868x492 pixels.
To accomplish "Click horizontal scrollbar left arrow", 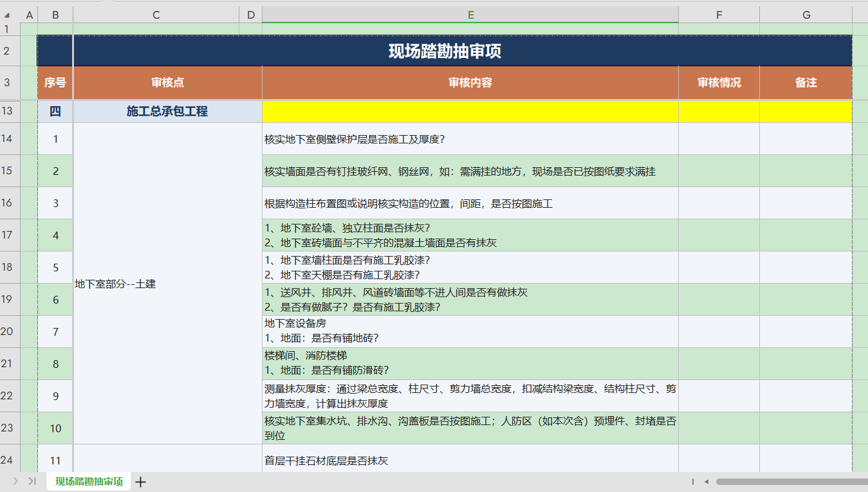I will (x=706, y=481).
